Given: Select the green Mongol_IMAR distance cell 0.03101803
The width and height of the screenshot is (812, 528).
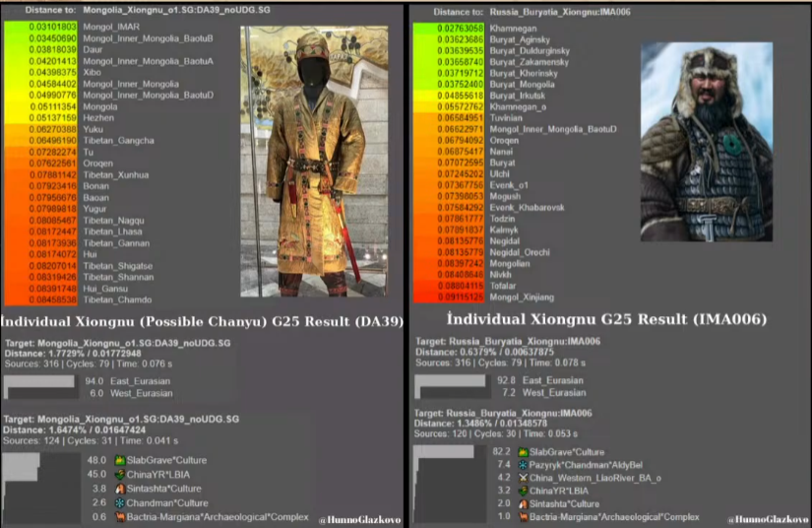Looking at the screenshot, I should point(43,27).
